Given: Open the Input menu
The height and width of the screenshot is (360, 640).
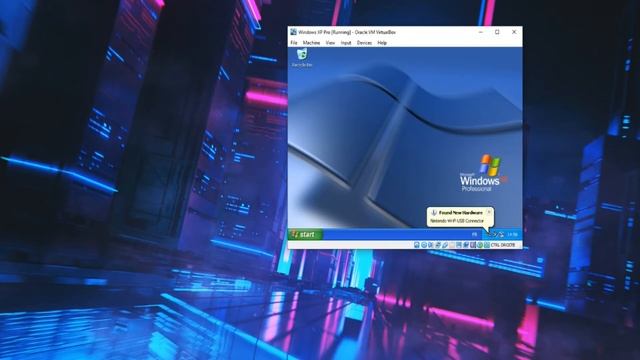Looking at the screenshot, I should [346, 43].
